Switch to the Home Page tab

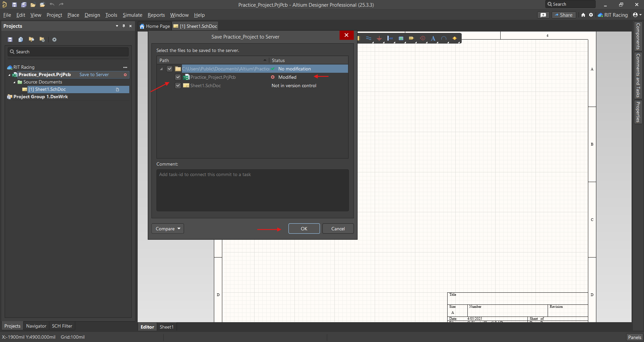coord(155,26)
